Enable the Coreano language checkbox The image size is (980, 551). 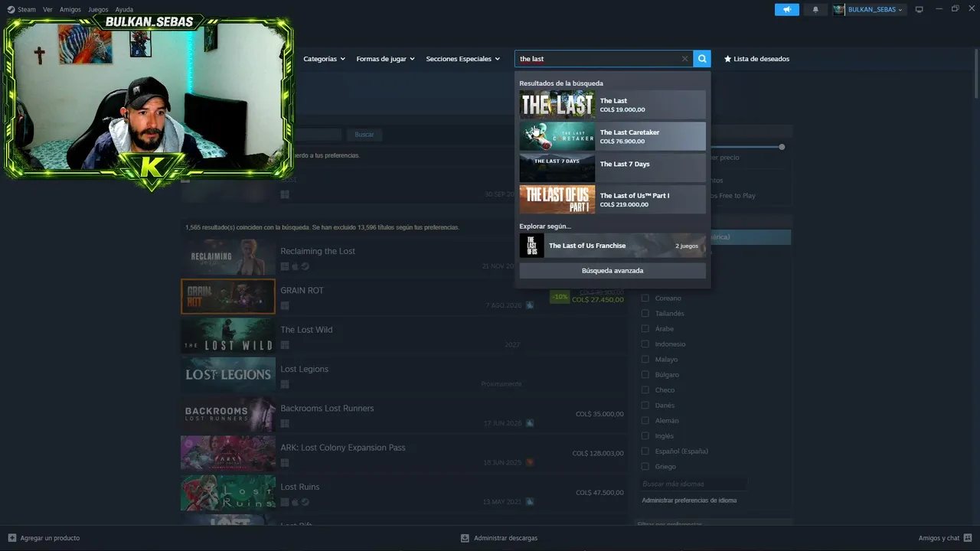click(x=645, y=298)
